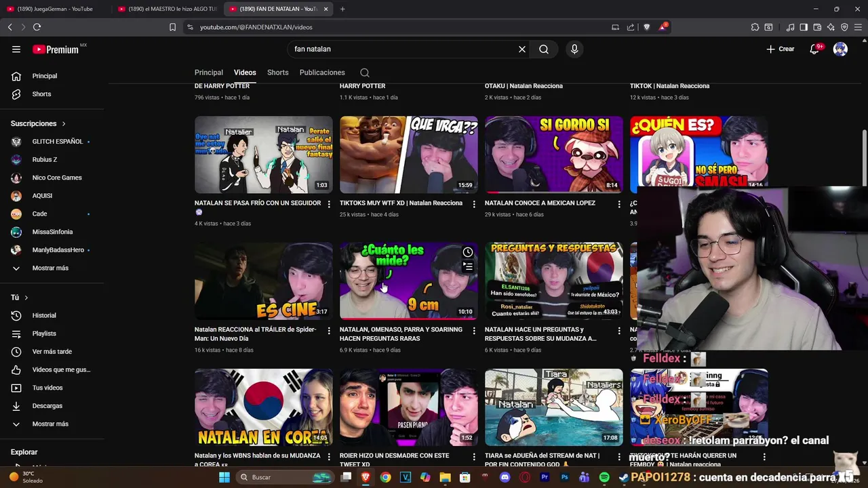Clear the search box with the X
Image resolution: width=868 pixels, height=488 pixels.
522,49
